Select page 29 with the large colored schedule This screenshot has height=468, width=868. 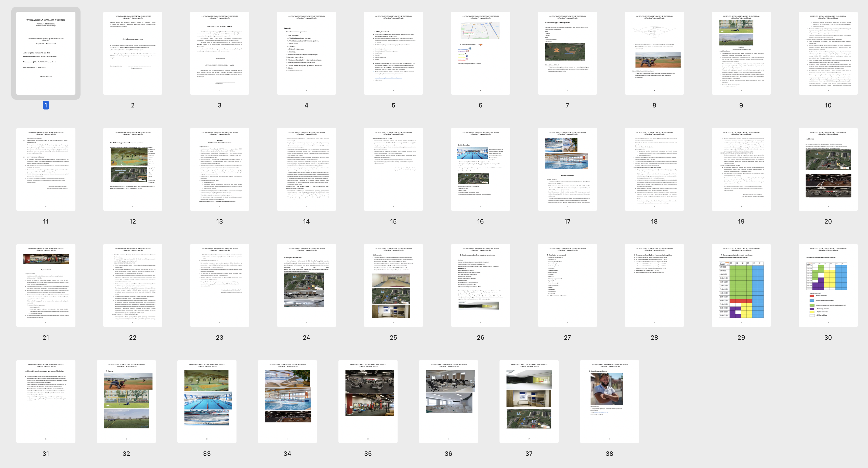[x=741, y=285]
